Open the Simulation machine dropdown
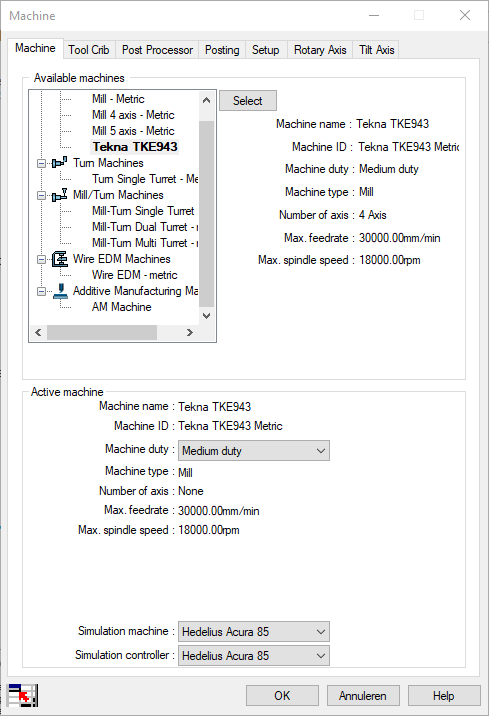This screenshot has height=716, width=489. [x=253, y=632]
